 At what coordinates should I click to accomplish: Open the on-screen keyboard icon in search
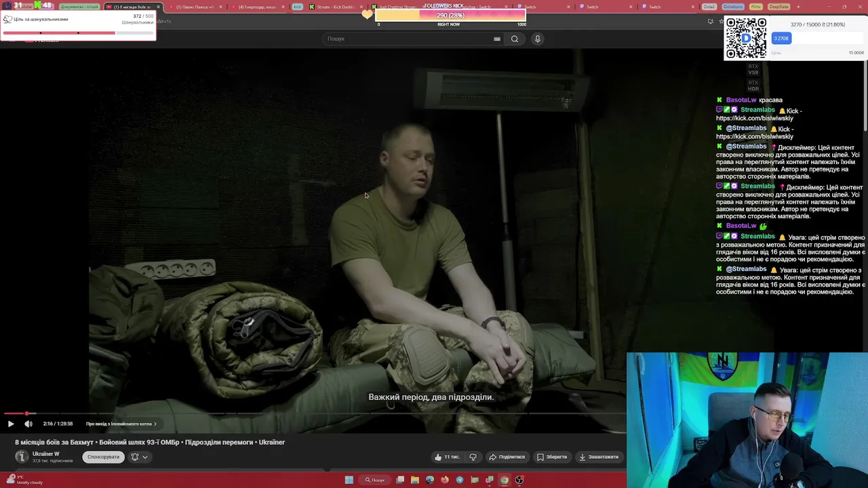pos(497,39)
